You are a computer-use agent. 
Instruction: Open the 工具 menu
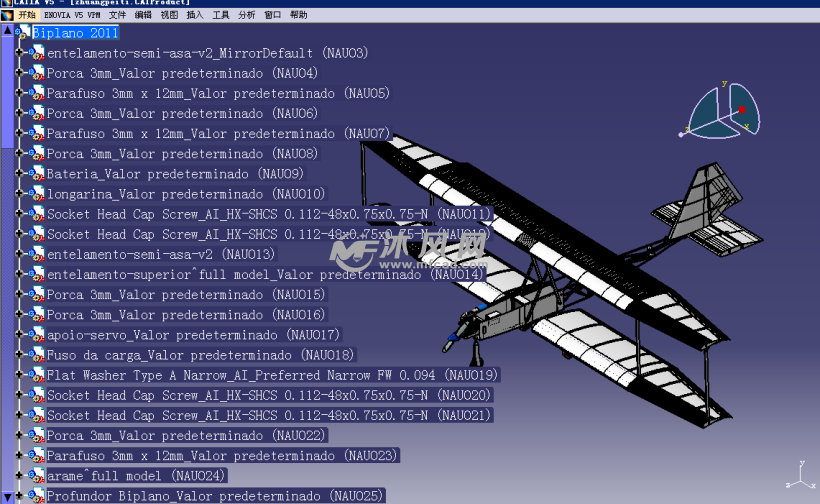(x=221, y=15)
